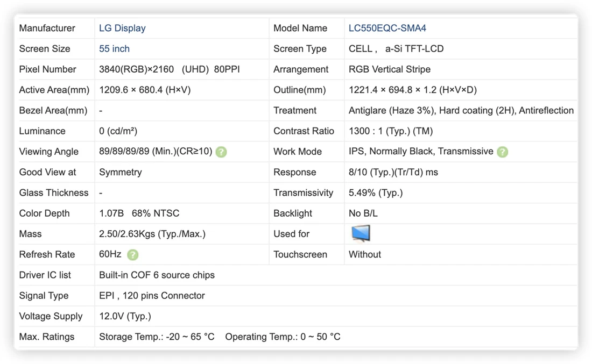Click the Transmissivity 5.49% value

[x=376, y=193]
